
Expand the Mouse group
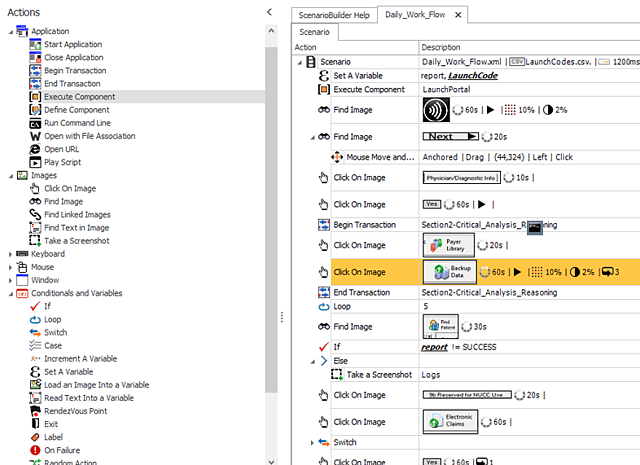(11, 267)
